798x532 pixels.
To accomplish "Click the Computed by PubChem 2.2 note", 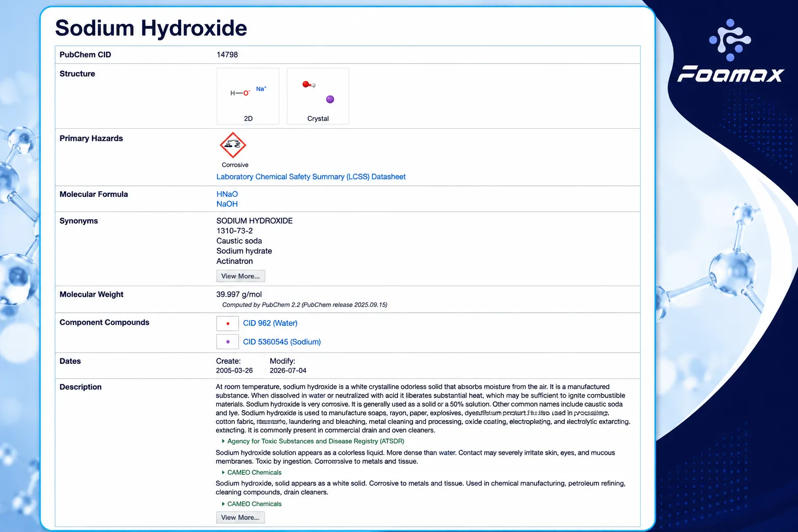I will coord(304,305).
